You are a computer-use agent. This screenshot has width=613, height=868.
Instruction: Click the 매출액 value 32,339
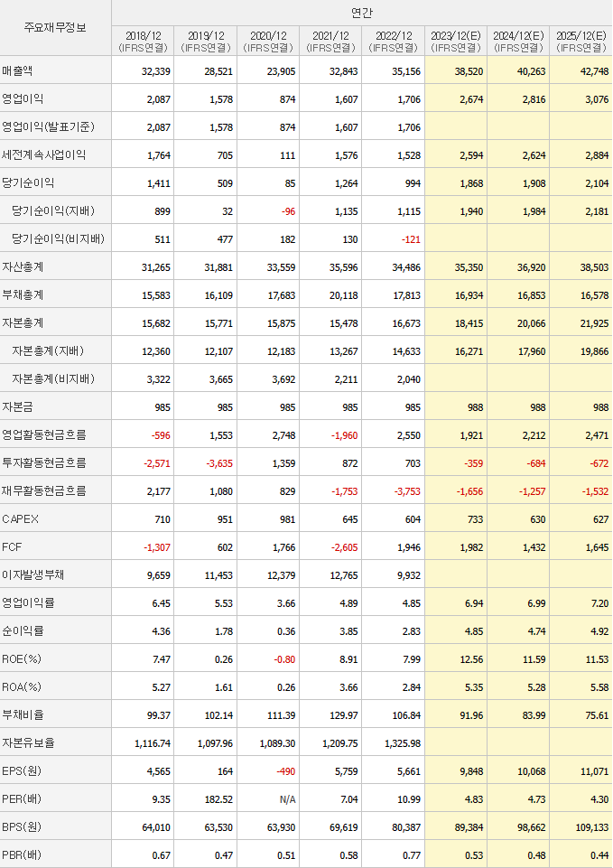pos(156,71)
